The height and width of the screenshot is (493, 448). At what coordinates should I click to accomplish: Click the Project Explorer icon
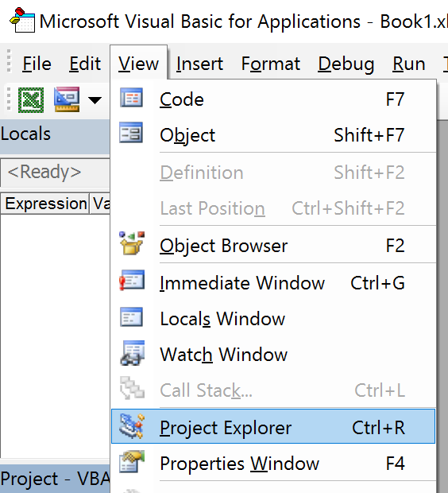tap(132, 426)
